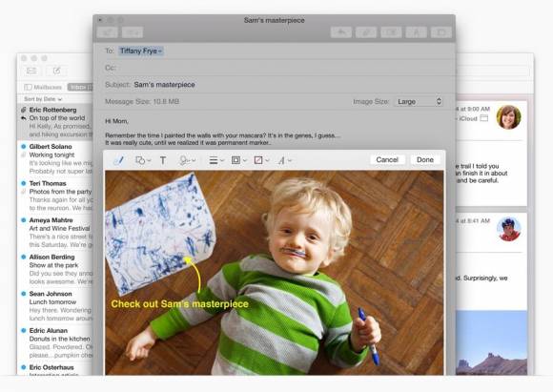The image size is (553, 392).
Task: Click the get mail envelope icon
Action: pyautogui.click(x=31, y=71)
